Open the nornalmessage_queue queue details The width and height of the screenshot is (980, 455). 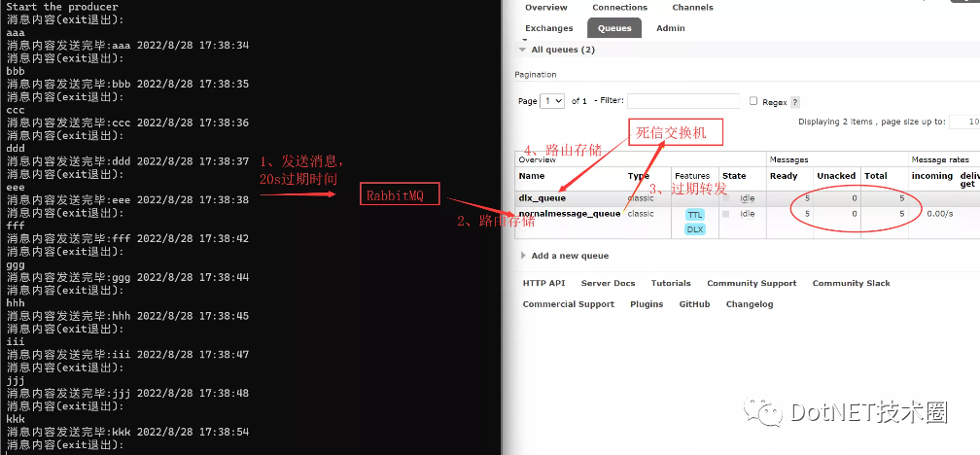pos(570,214)
